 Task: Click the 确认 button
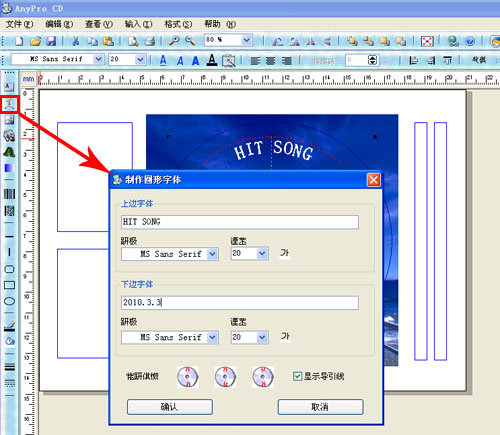point(170,407)
